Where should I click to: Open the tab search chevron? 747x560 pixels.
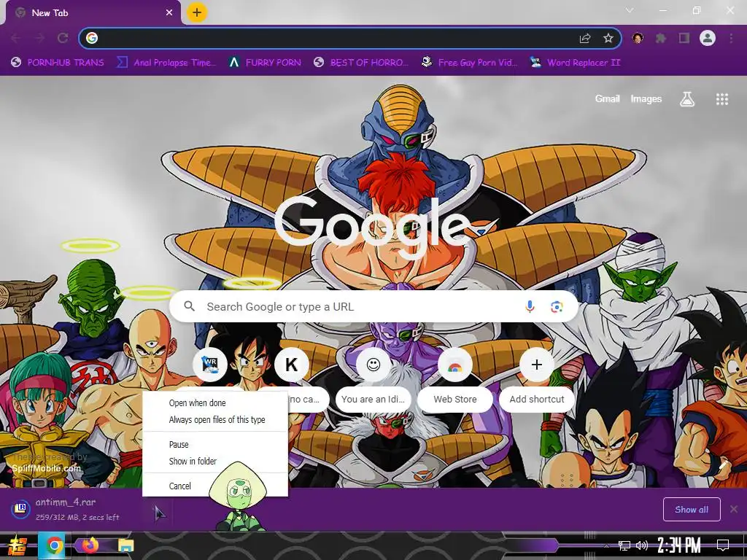coord(630,10)
